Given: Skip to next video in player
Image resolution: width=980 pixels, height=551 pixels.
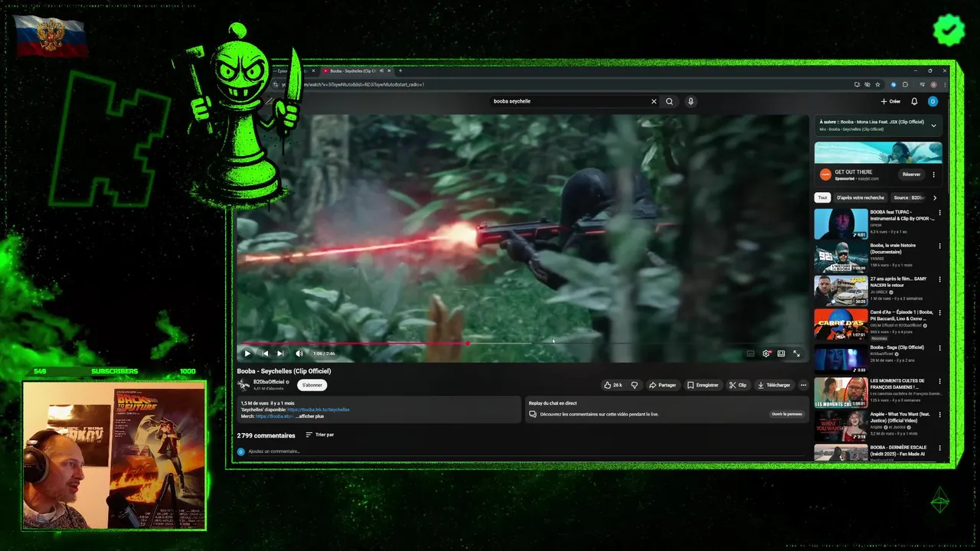Looking at the screenshot, I should pos(280,354).
